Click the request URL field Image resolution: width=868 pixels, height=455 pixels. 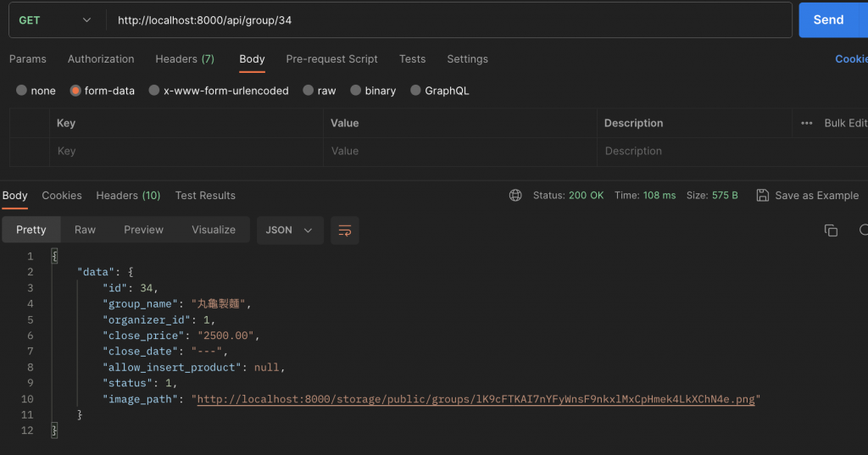pos(449,20)
